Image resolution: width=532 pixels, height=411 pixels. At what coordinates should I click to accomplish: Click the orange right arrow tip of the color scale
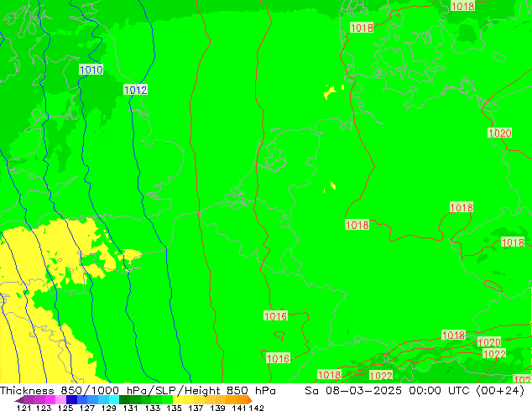250,400
